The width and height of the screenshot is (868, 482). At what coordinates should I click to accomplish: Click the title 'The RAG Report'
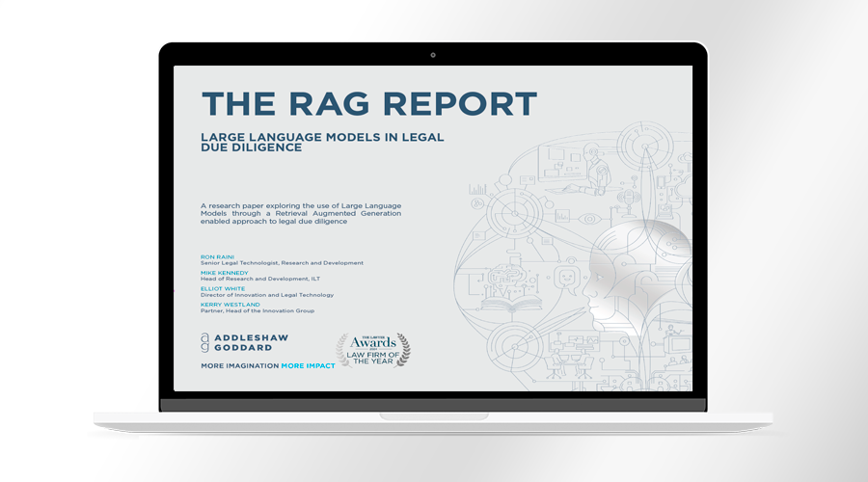pyautogui.click(x=368, y=103)
